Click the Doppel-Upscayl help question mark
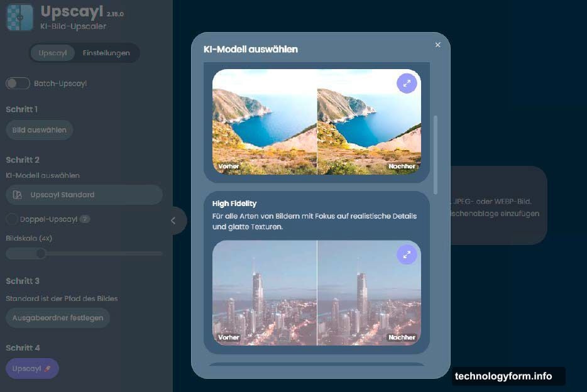Image resolution: width=587 pixels, height=392 pixels. (85, 219)
